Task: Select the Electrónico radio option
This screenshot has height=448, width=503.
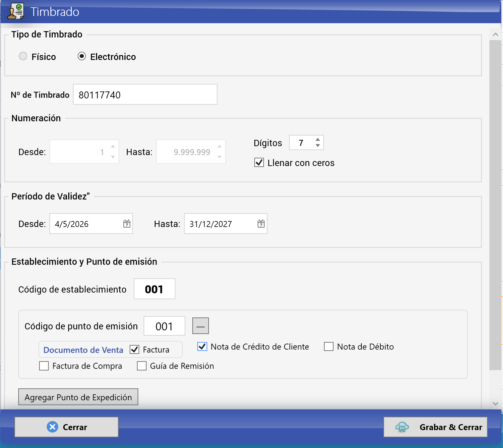Action: [82, 56]
